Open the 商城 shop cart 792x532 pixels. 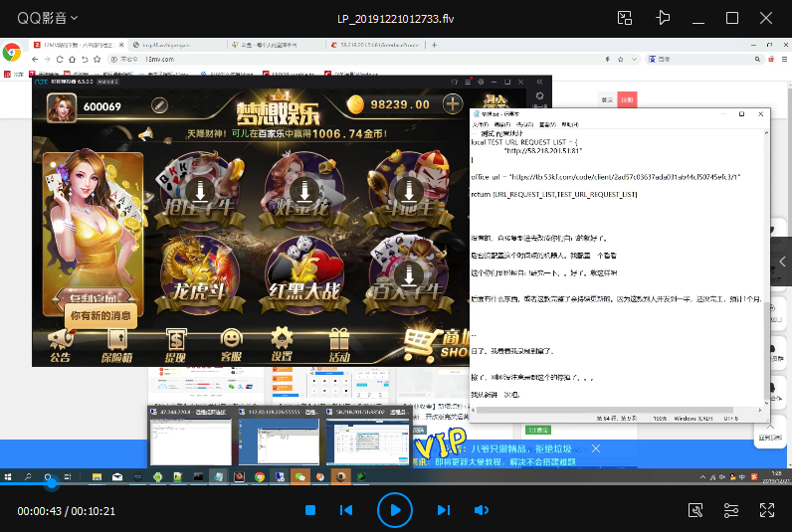point(438,345)
